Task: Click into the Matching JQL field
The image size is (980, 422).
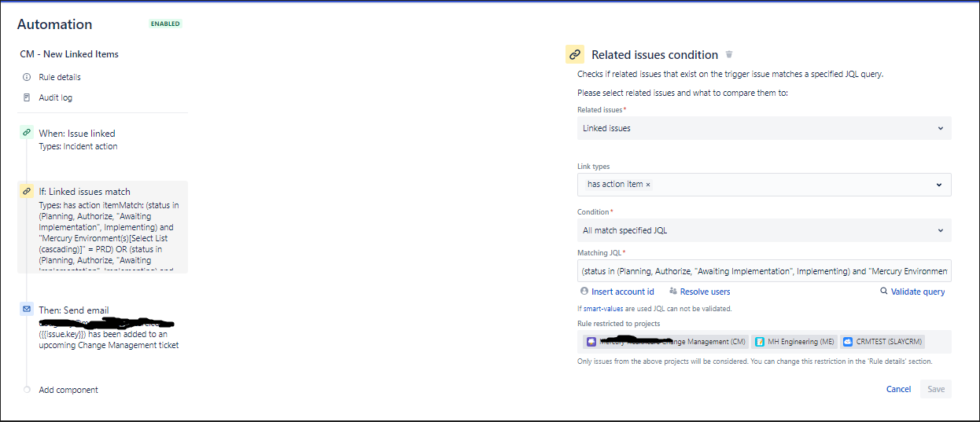Action: [x=764, y=270]
